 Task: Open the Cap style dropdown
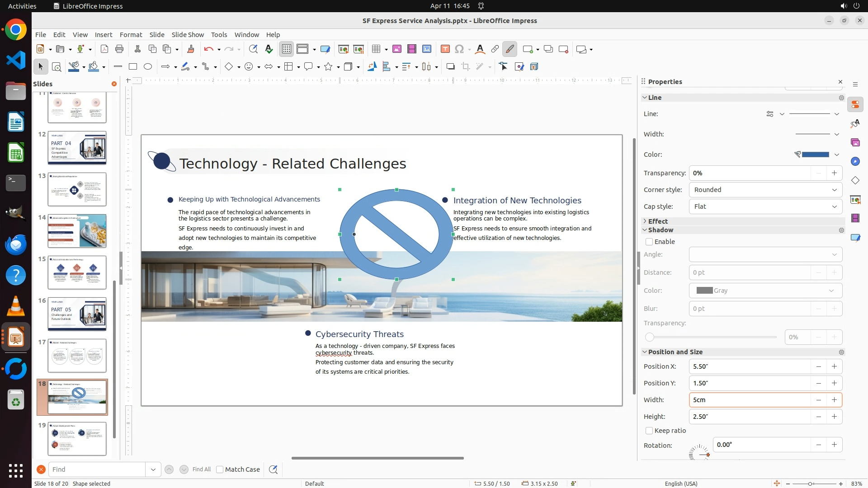765,206
